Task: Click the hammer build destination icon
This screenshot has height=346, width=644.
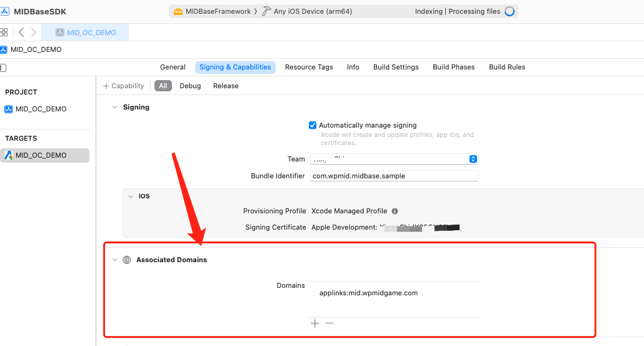Action: tap(266, 11)
